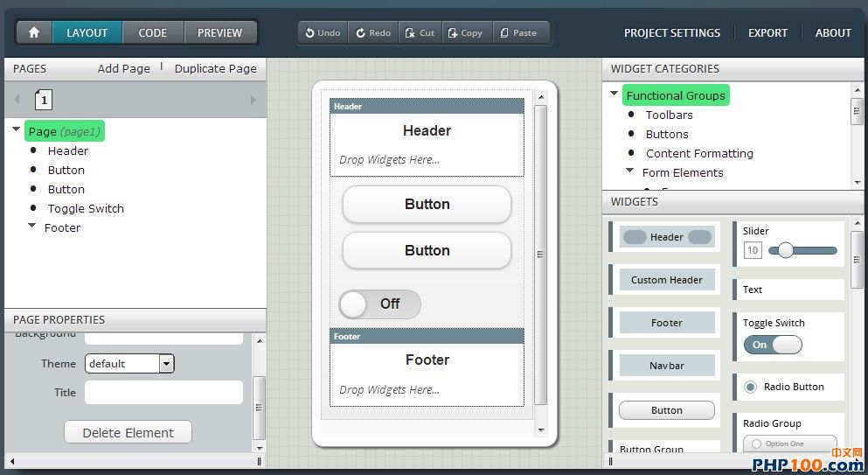Toggle the Off switch on the canvas
Image resolution: width=868 pixels, height=475 pixels.
pyautogui.click(x=379, y=304)
